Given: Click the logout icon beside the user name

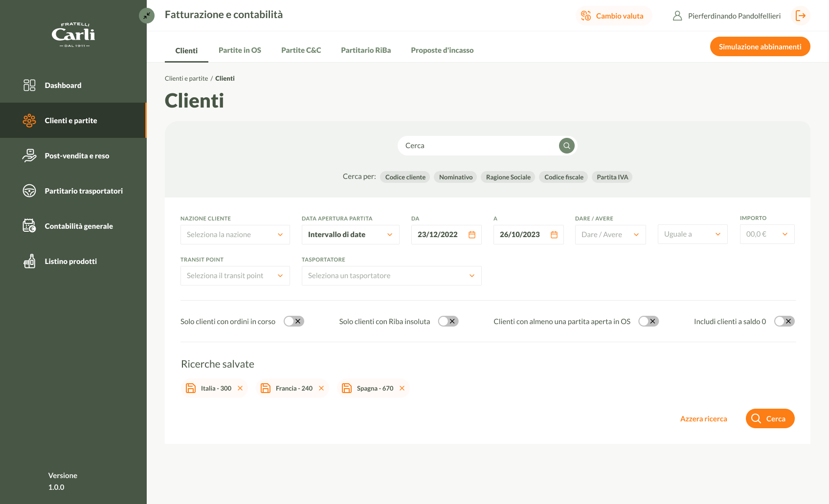Looking at the screenshot, I should (800, 16).
